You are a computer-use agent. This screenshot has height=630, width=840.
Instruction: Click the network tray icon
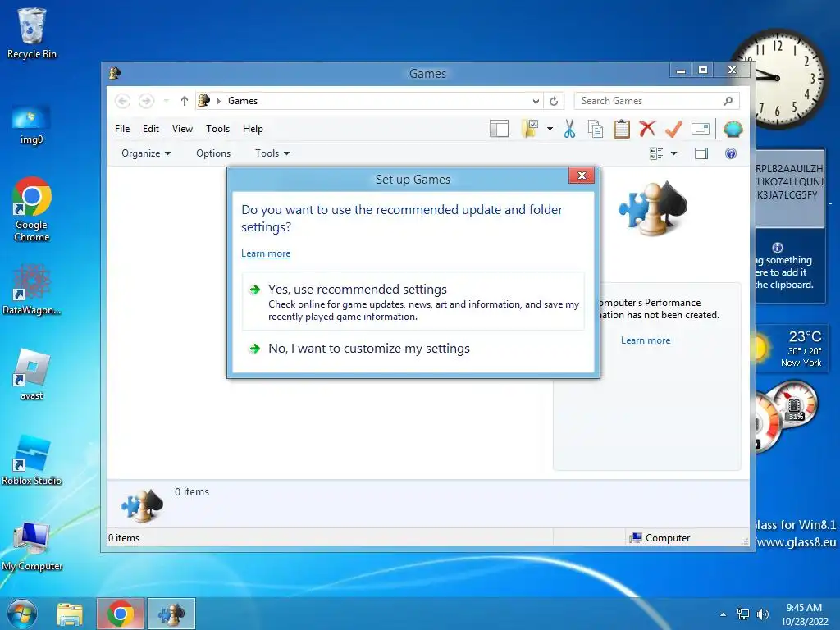tap(743, 614)
